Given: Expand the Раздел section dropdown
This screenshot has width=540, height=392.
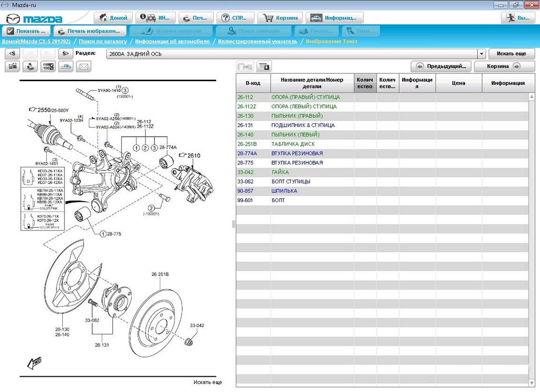Looking at the screenshot, I should pyautogui.click(x=481, y=54).
